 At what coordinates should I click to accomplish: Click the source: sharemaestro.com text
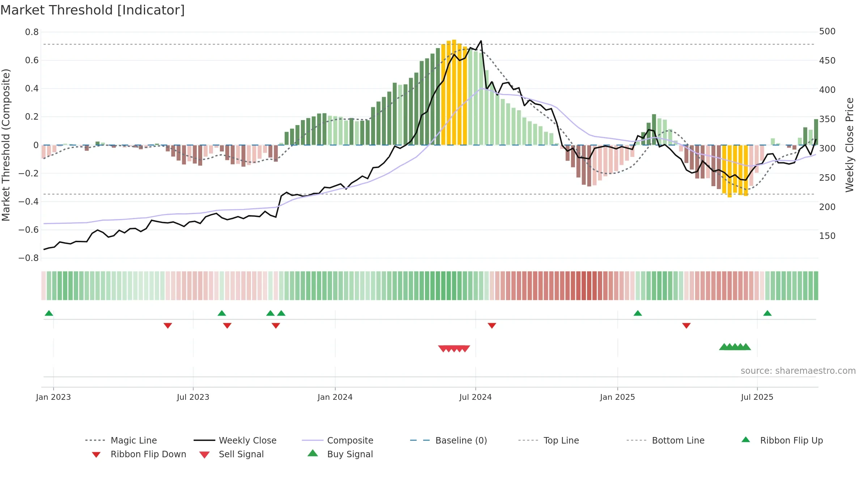point(798,371)
